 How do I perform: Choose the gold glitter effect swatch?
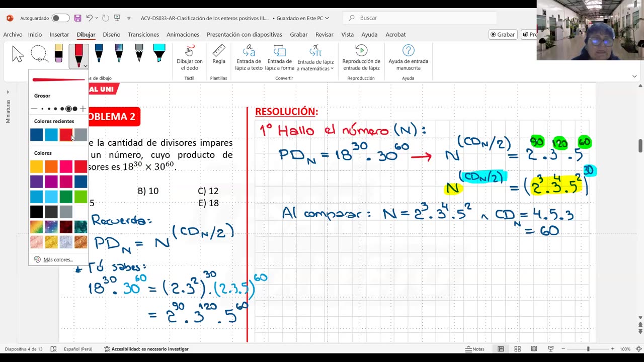pyautogui.click(x=51, y=242)
